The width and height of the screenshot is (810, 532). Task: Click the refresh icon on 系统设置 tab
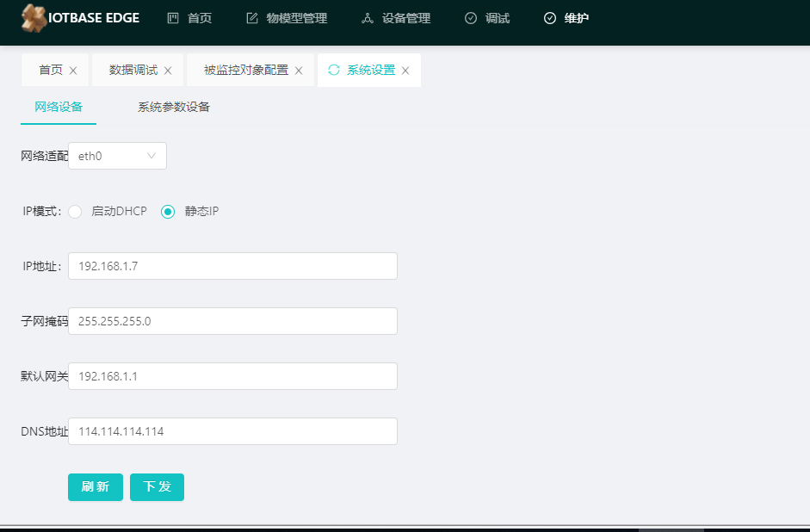(x=334, y=70)
